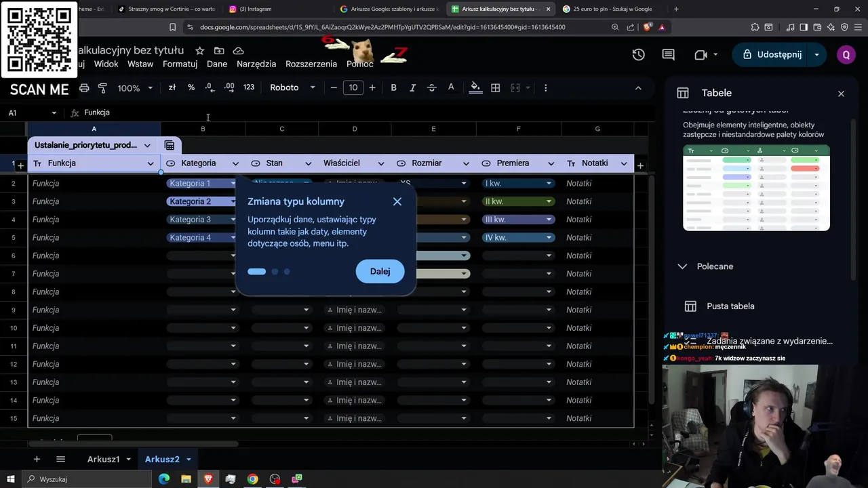Add a new sheet with plus button
The image size is (868, 488).
coord(37,460)
